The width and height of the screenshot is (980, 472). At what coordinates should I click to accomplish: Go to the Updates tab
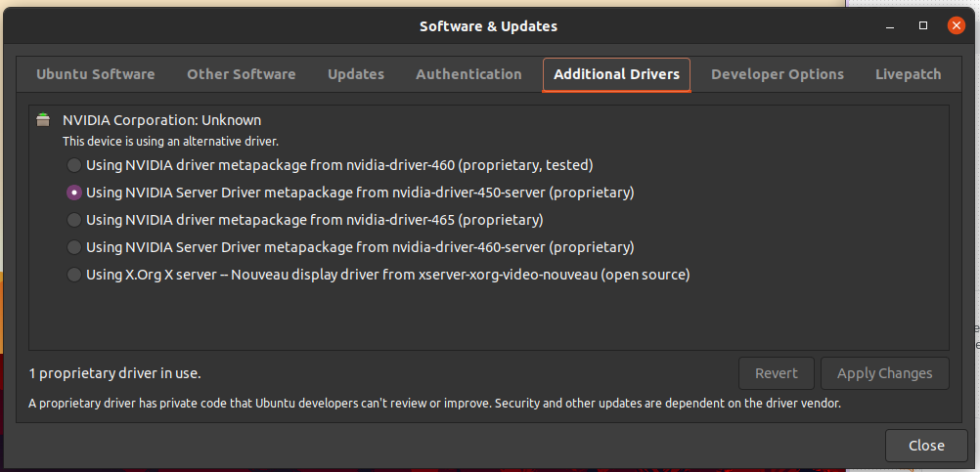[x=356, y=74]
